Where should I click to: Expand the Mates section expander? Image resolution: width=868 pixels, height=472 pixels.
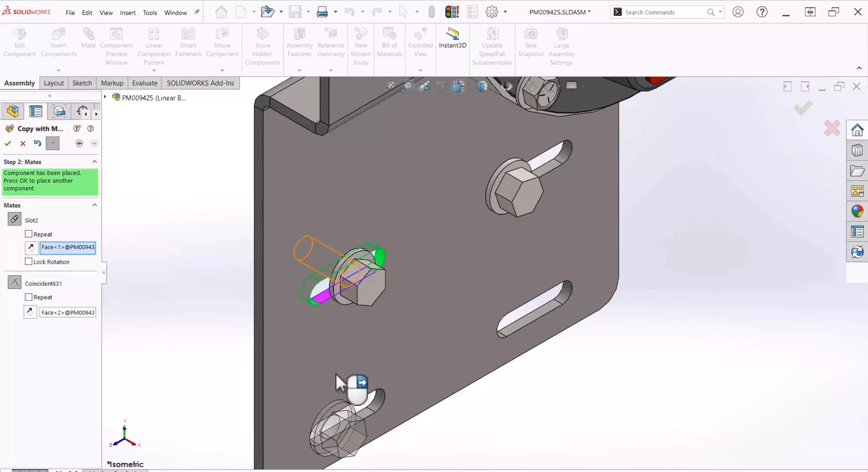(x=94, y=204)
